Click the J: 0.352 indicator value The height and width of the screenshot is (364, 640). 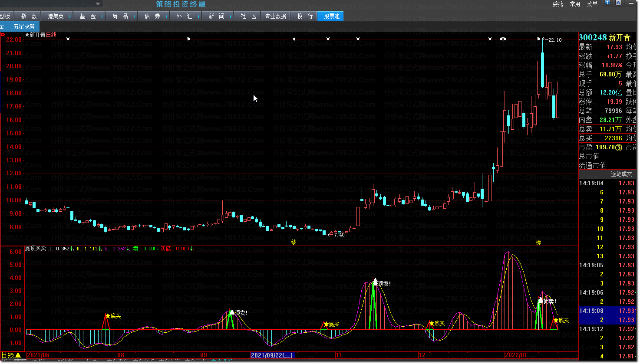point(59,249)
